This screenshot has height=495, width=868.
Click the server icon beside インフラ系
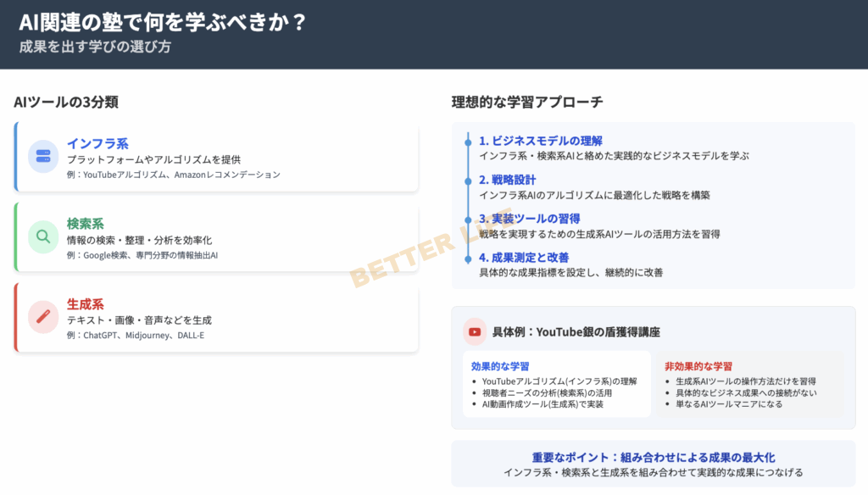click(x=43, y=157)
